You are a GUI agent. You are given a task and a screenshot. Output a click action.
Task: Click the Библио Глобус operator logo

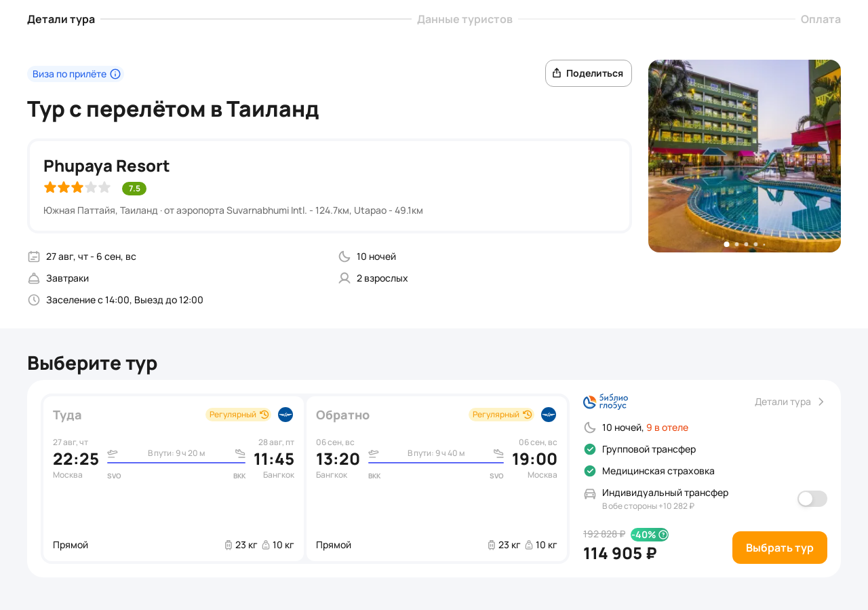(x=606, y=402)
